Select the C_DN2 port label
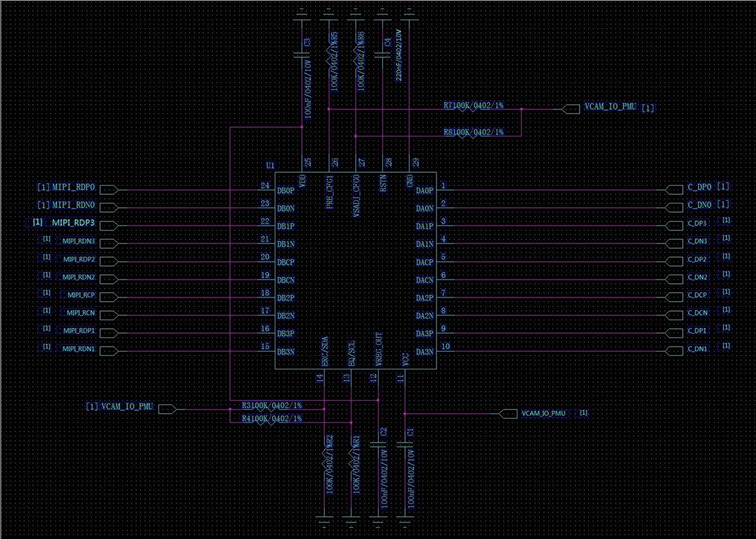Screen dimensions: 756x539 (x=698, y=277)
